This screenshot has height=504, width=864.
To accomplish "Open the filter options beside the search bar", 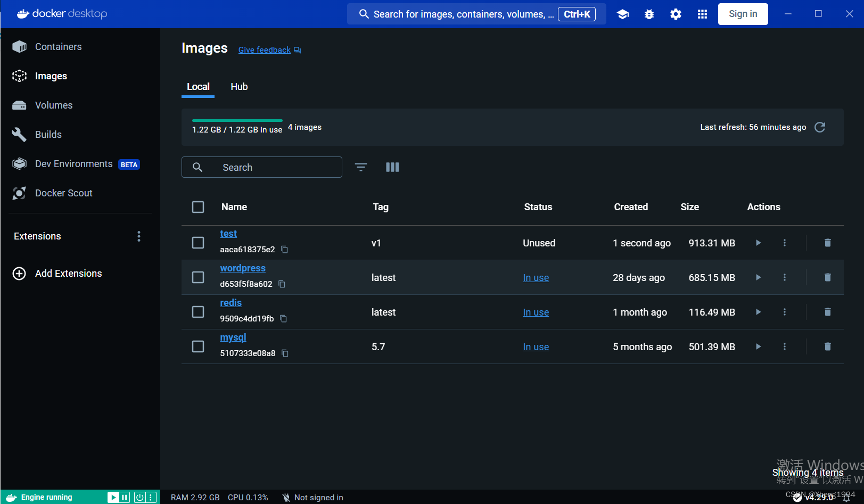I will (361, 167).
